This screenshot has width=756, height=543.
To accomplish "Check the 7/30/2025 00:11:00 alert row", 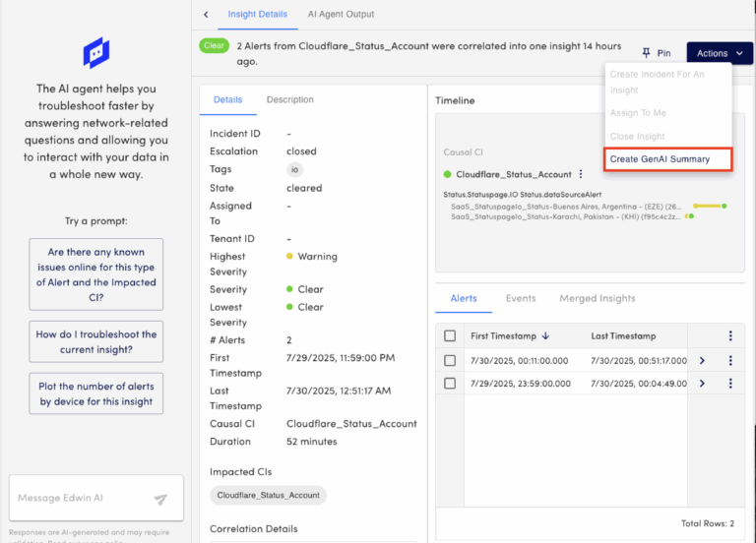I will tap(450, 360).
